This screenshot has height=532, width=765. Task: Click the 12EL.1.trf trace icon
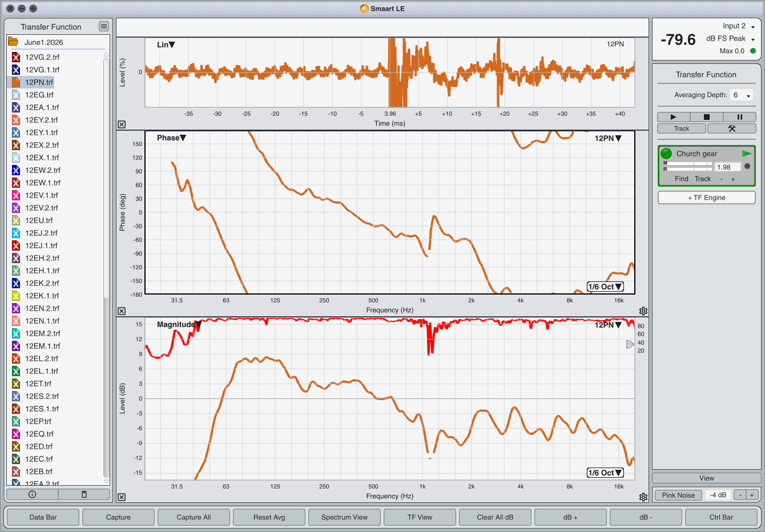pyautogui.click(x=16, y=371)
